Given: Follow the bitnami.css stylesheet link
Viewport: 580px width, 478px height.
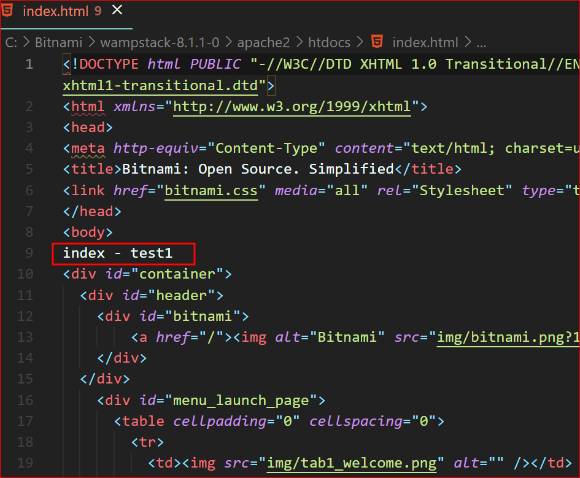Looking at the screenshot, I should 211,191.
